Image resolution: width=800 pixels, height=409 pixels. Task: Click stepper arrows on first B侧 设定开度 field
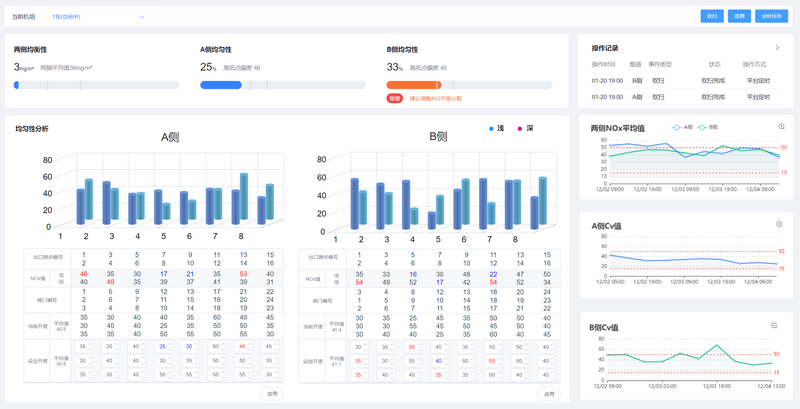368,347
